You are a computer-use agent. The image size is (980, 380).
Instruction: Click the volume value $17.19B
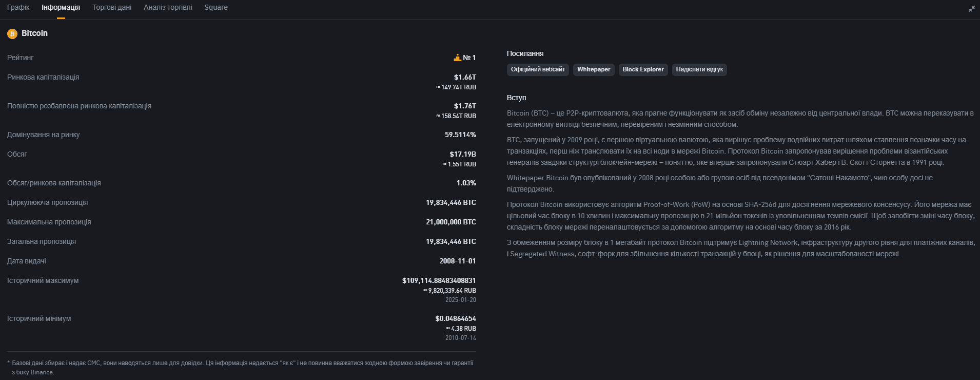point(463,154)
